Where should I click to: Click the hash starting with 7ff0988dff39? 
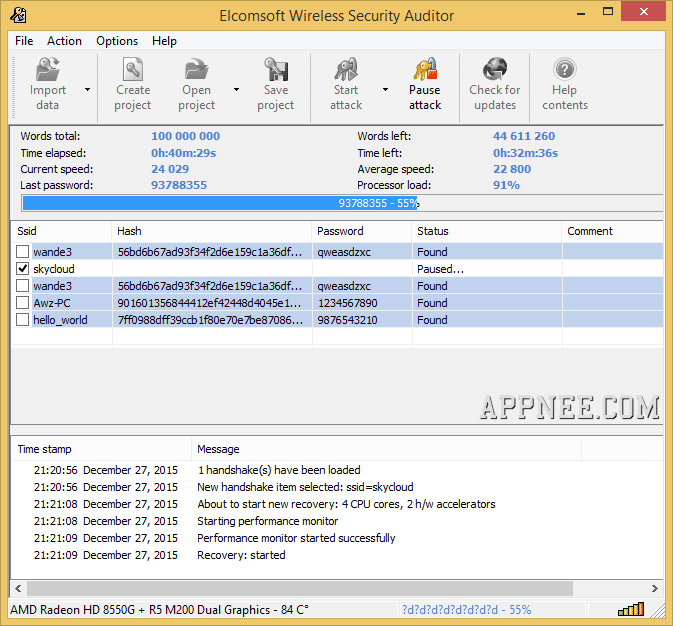(x=210, y=320)
